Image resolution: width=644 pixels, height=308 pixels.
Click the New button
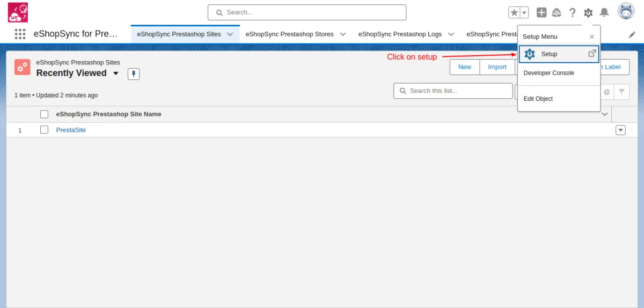[465, 67]
